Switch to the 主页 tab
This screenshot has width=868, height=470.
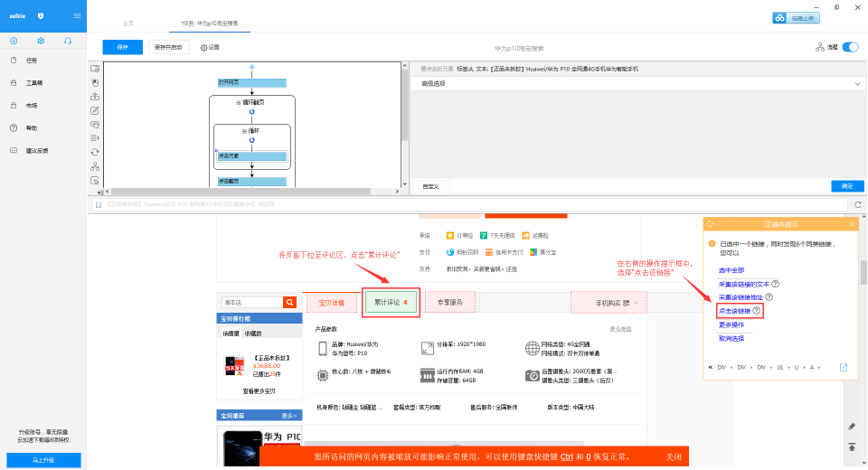pos(127,23)
